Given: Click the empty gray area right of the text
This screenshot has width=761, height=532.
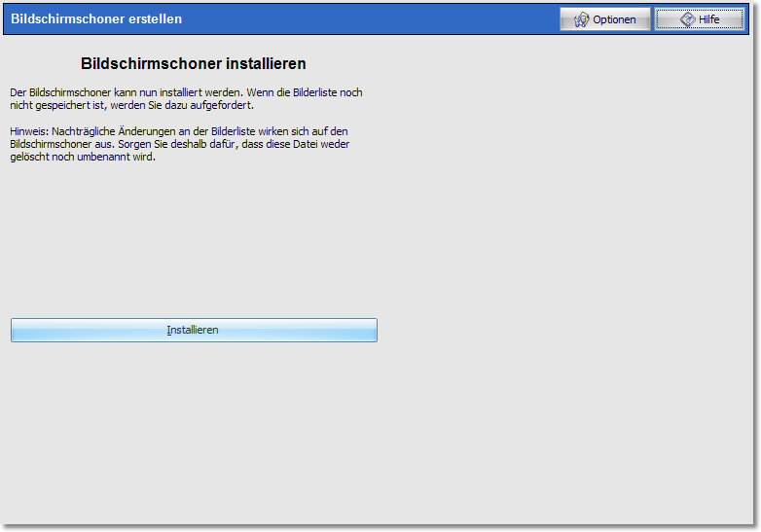Looking at the screenshot, I should click(x=564, y=195).
